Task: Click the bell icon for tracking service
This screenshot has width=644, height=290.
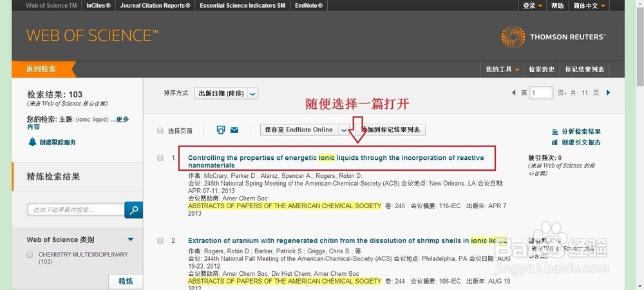Action: click(32, 142)
